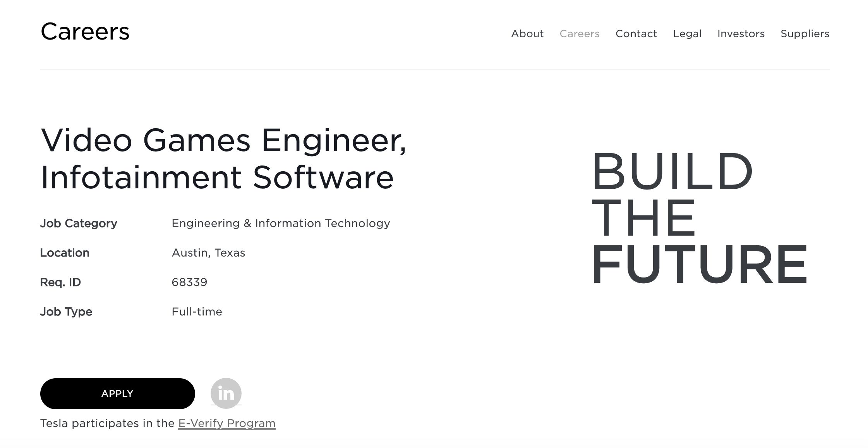Select the Engineering & Information Technology text
This screenshot has width=868, height=448.
[281, 223]
